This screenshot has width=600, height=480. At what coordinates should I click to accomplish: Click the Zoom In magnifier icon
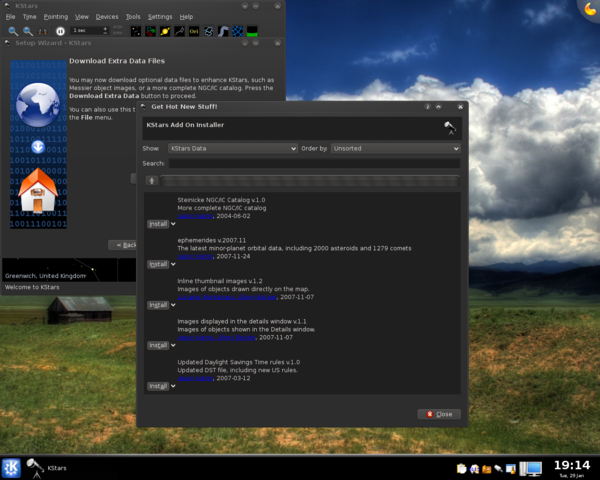12,31
